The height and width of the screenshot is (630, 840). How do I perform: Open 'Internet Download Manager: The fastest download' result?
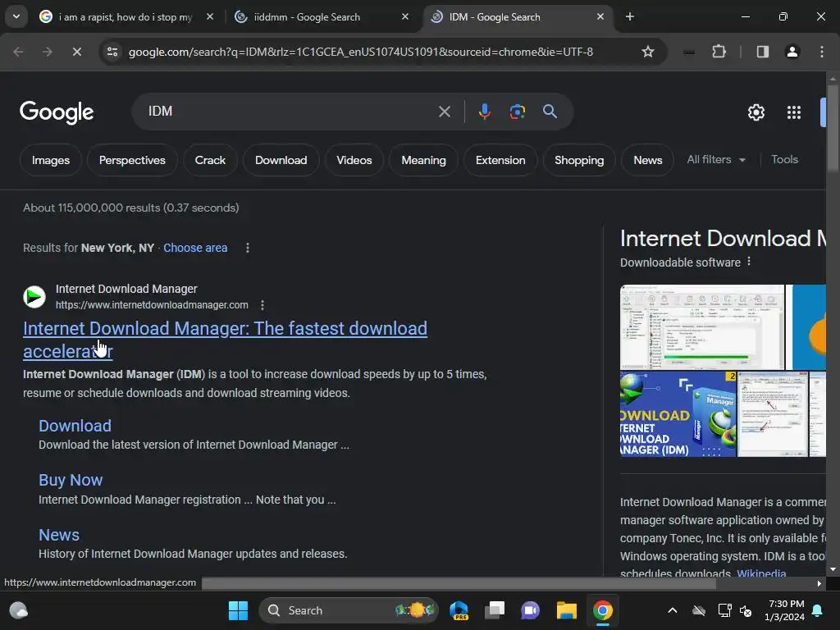[225, 340]
